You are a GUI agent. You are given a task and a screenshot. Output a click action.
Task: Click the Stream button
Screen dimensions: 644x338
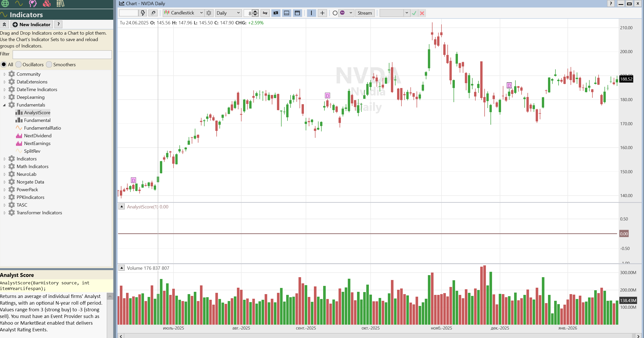pos(364,13)
